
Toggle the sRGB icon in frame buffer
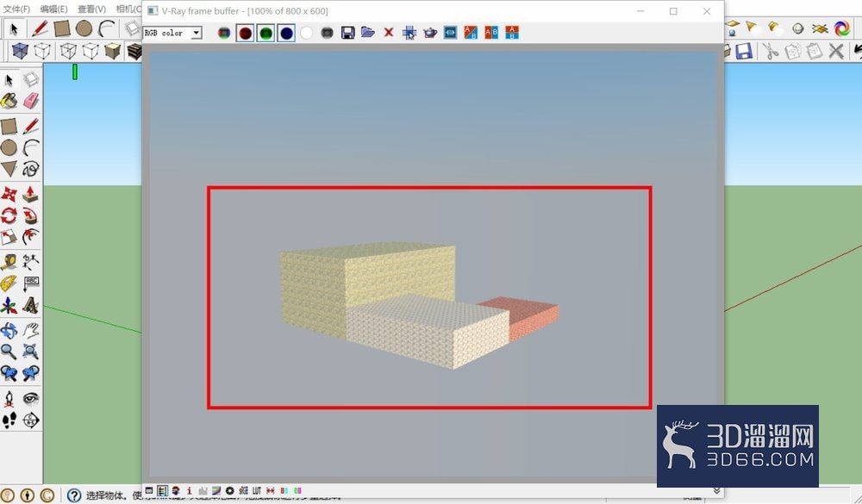point(243,490)
